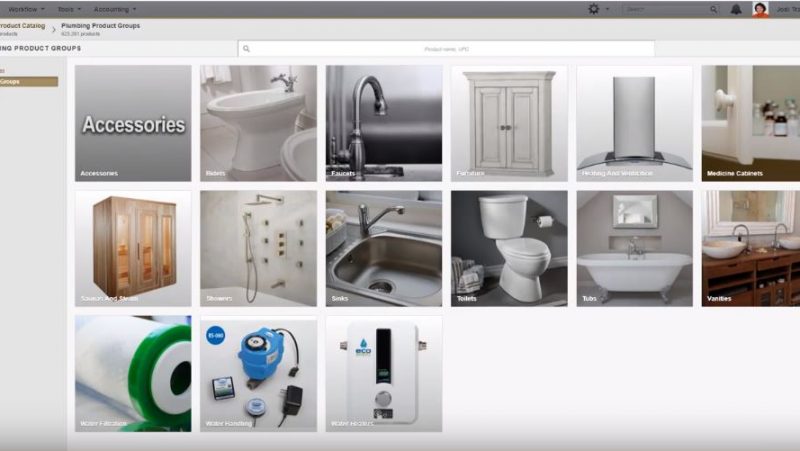
Task: Select the Heating And Ventilation tile
Action: pos(634,124)
